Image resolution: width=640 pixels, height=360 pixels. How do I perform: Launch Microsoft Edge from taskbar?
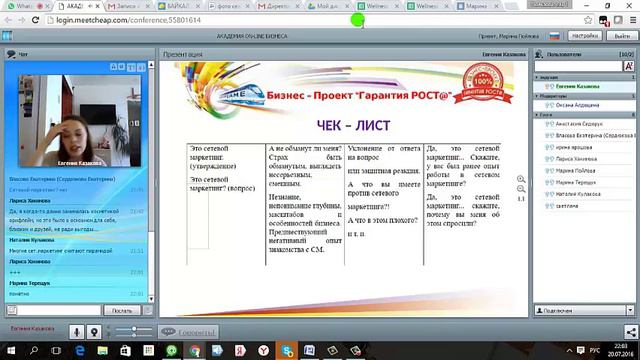pos(80,351)
